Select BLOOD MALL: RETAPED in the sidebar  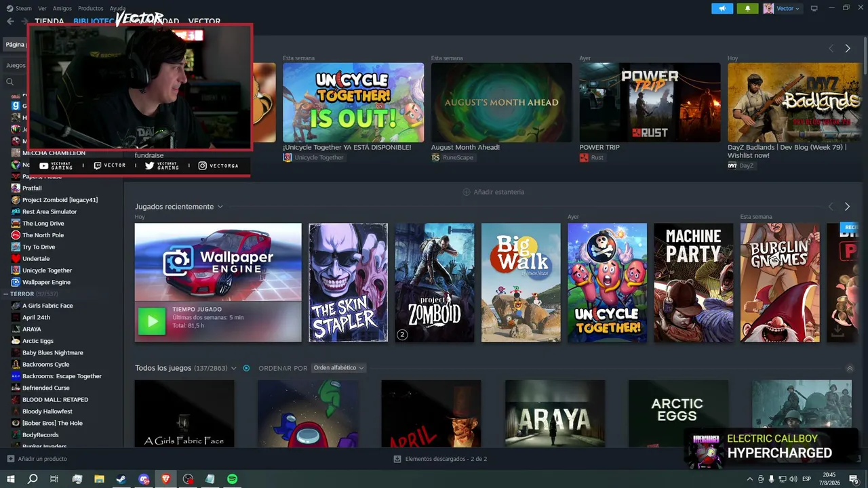point(55,400)
